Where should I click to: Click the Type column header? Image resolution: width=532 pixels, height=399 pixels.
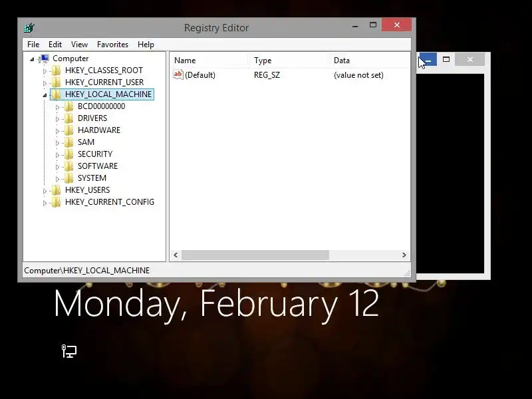(x=289, y=61)
